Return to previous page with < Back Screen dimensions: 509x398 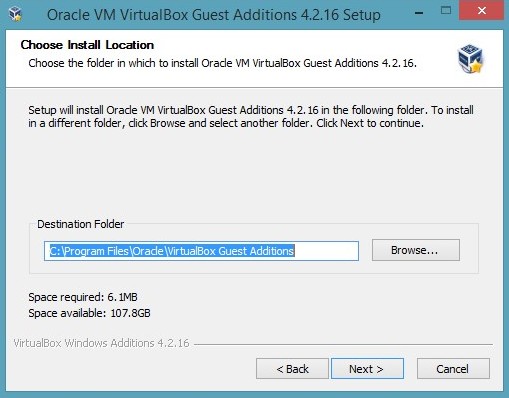(292, 369)
